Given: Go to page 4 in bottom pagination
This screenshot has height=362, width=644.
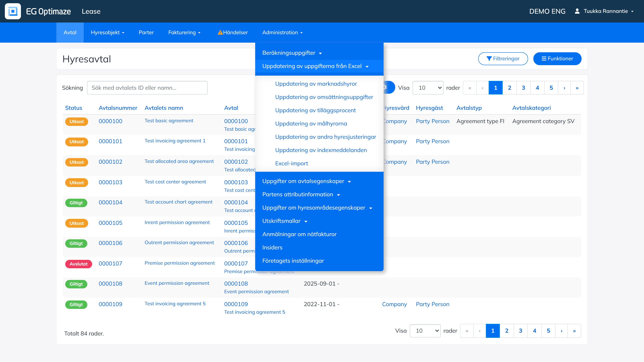Looking at the screenshot, I should pyautogui.click(x=535, y=331).
